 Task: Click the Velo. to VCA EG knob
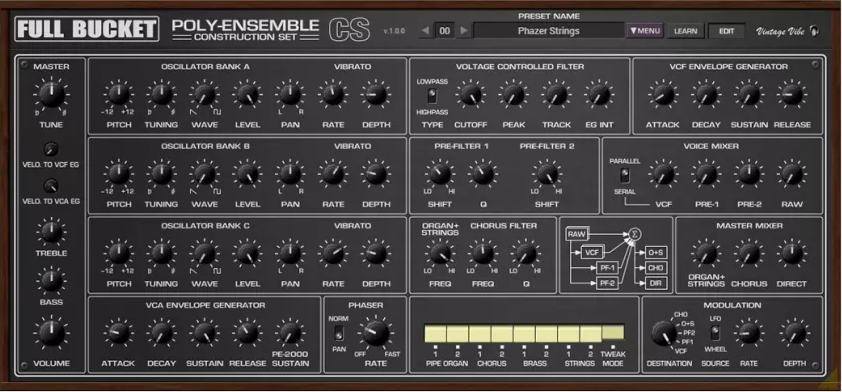(x=50, y=186)
